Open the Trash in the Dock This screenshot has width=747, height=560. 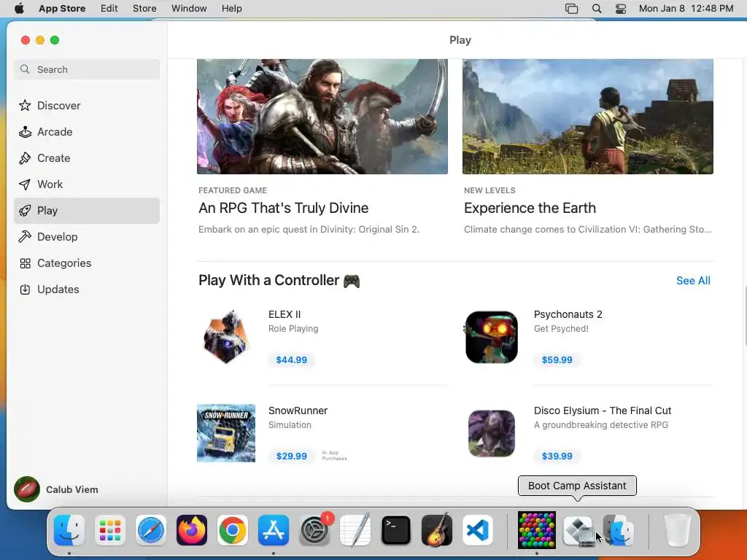click(678, 530)
